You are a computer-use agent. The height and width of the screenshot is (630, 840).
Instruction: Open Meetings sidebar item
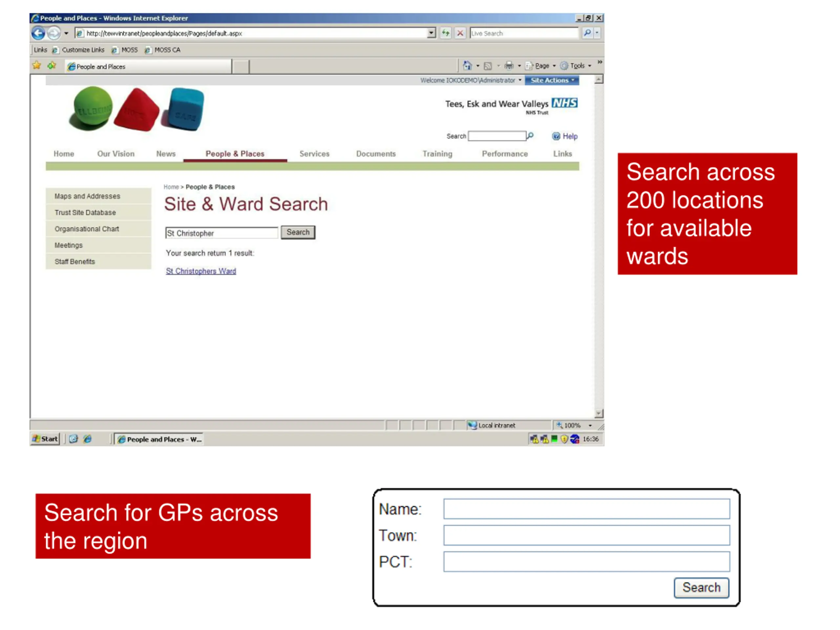[98, 245]
